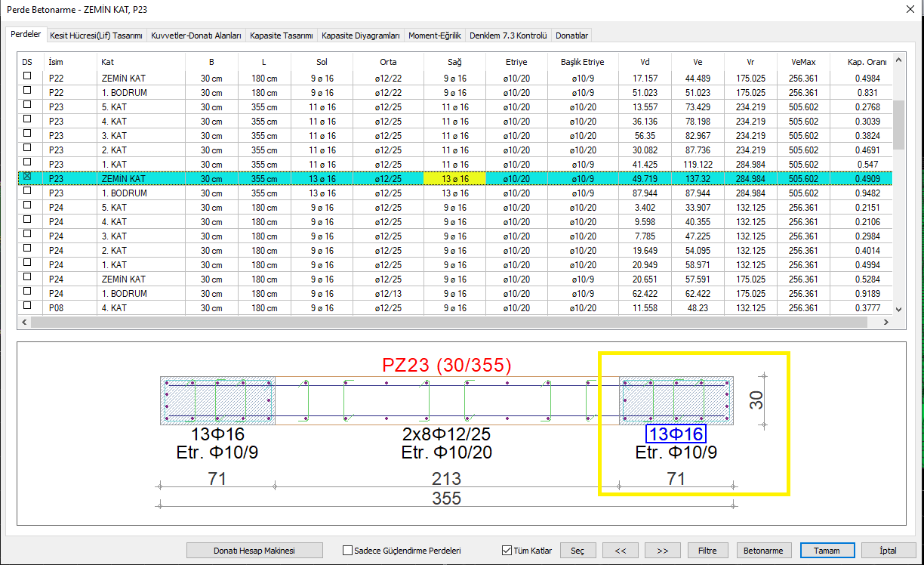
Task: Tick the DS checkbox for P23 1. BODRUM
Action: (28, 190)
